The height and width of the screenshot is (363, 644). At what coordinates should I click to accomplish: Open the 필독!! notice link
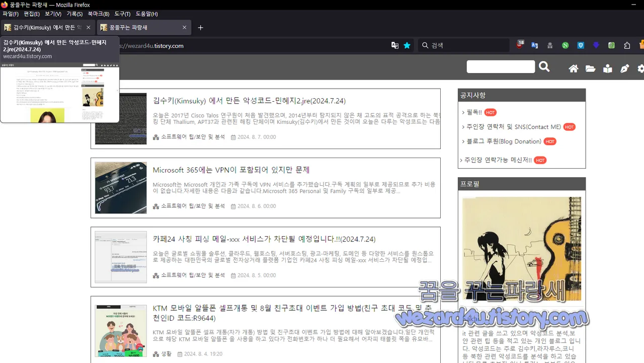[x=474, y=112]
